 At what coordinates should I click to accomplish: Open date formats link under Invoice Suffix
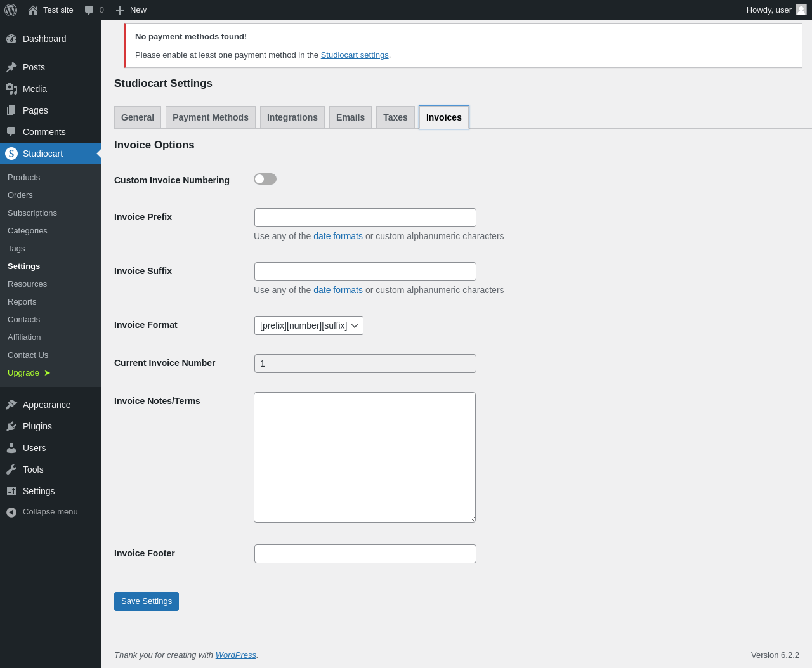(338, 290)
